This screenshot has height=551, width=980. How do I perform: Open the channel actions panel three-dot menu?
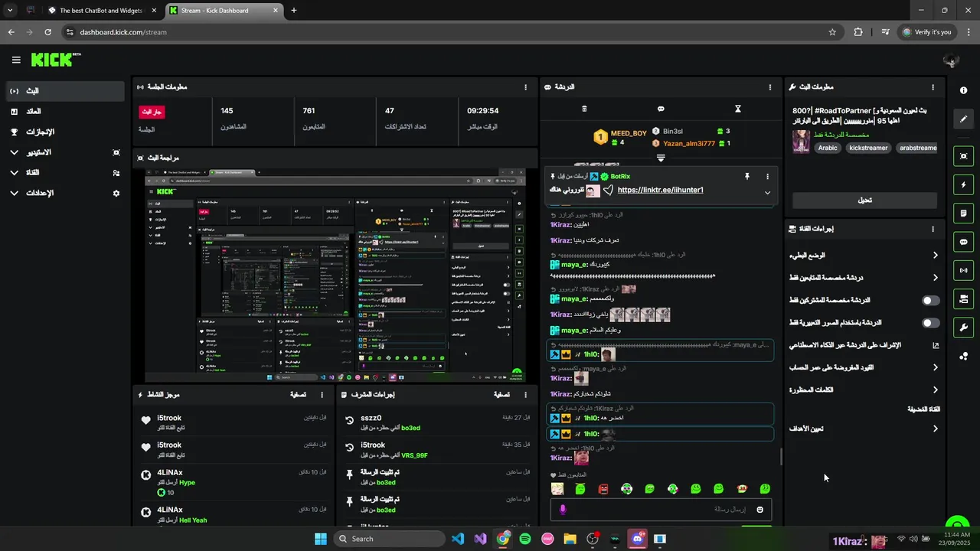[933, 229]
